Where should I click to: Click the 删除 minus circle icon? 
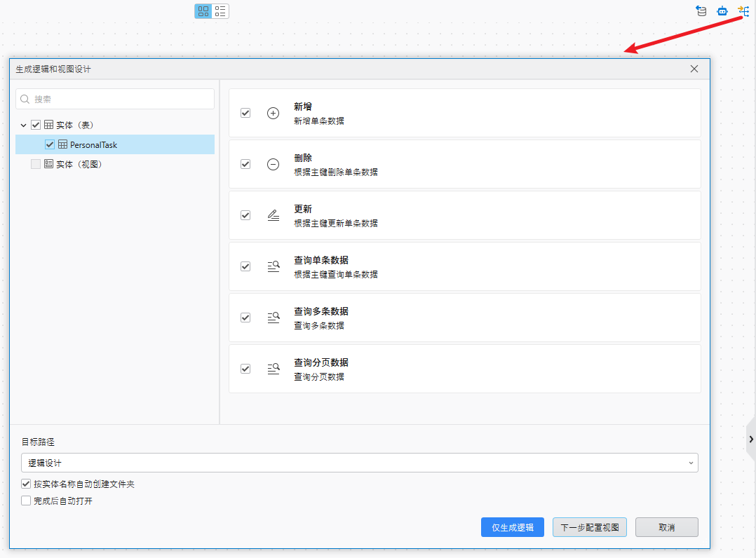point(274,164)
